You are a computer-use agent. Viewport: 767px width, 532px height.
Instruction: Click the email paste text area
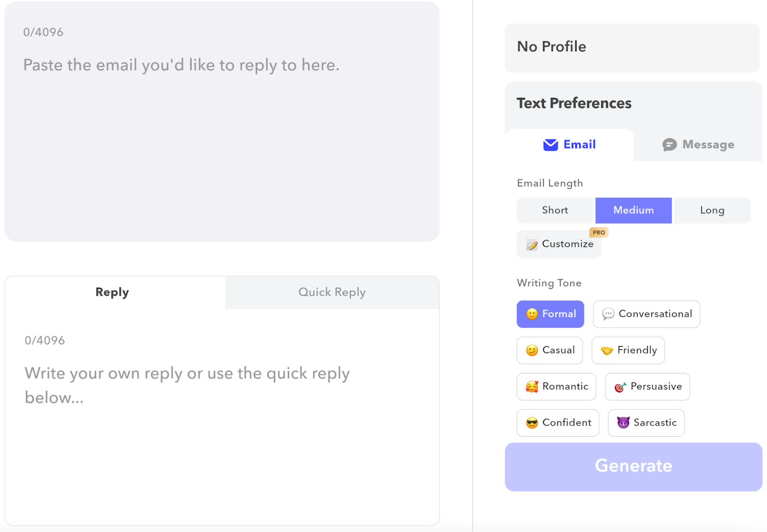221,134
